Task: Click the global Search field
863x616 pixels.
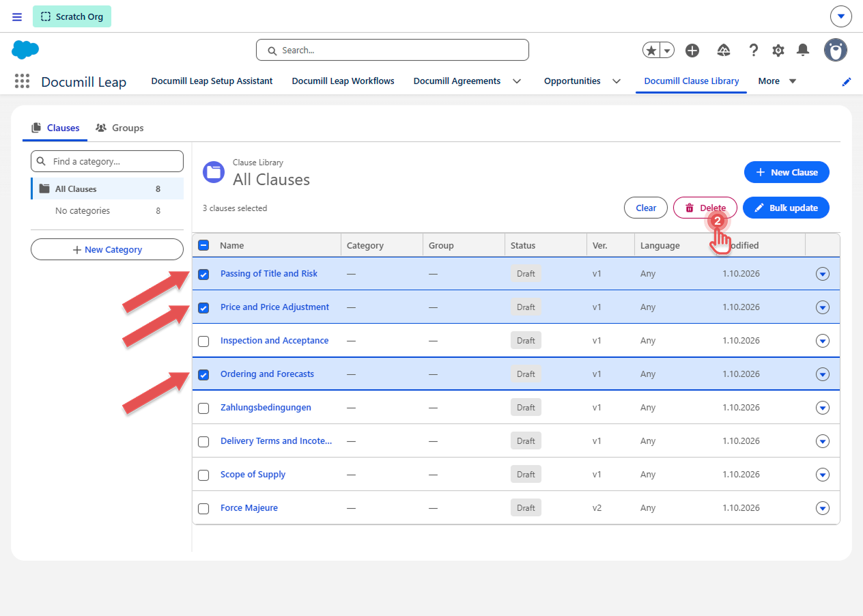Action: [x=393, y=50]
